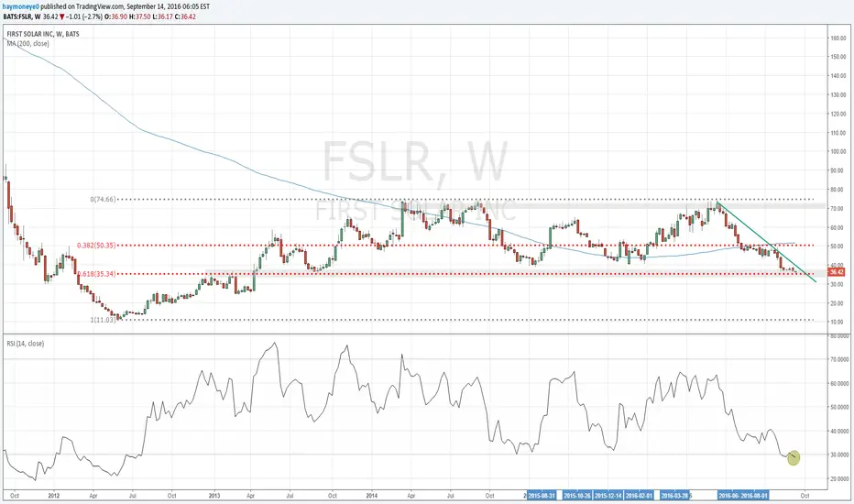Click the 0(74.66) Fibonacci level label

[x=103, y=200]
